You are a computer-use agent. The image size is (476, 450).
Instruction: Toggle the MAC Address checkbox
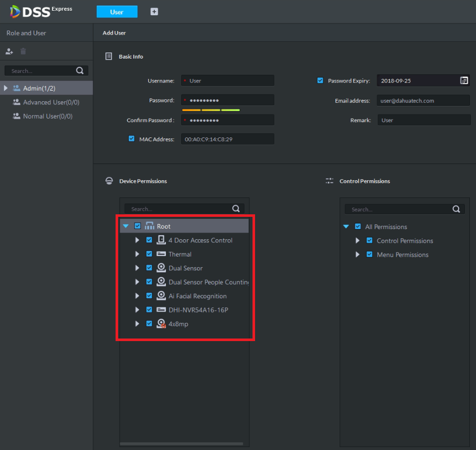tap(132, 138)
